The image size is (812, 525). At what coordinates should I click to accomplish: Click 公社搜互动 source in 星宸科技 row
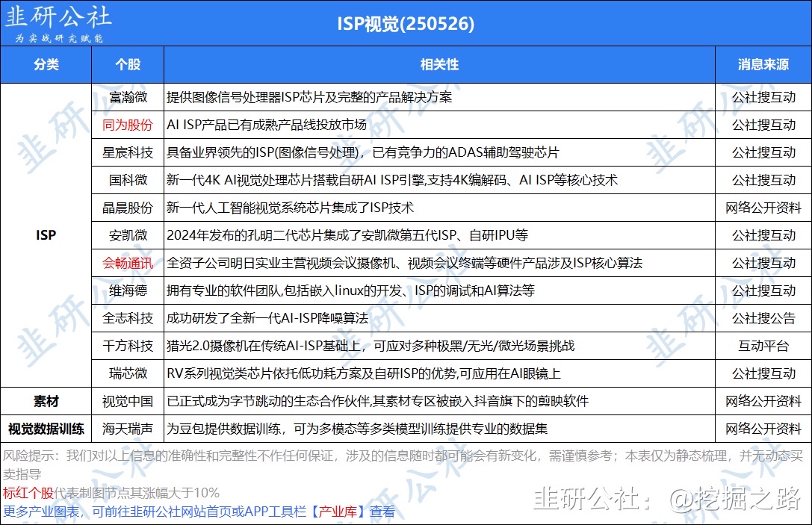tap(763, 153)
